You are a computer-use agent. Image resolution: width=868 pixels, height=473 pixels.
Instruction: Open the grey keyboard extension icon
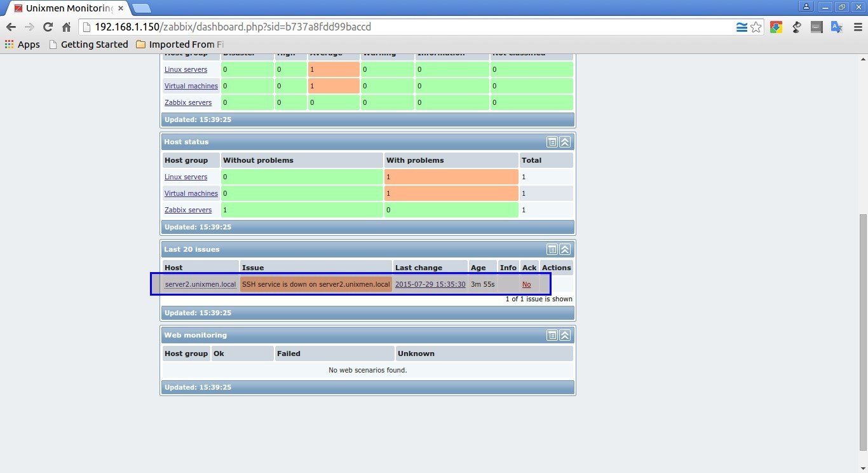[817, 27]
